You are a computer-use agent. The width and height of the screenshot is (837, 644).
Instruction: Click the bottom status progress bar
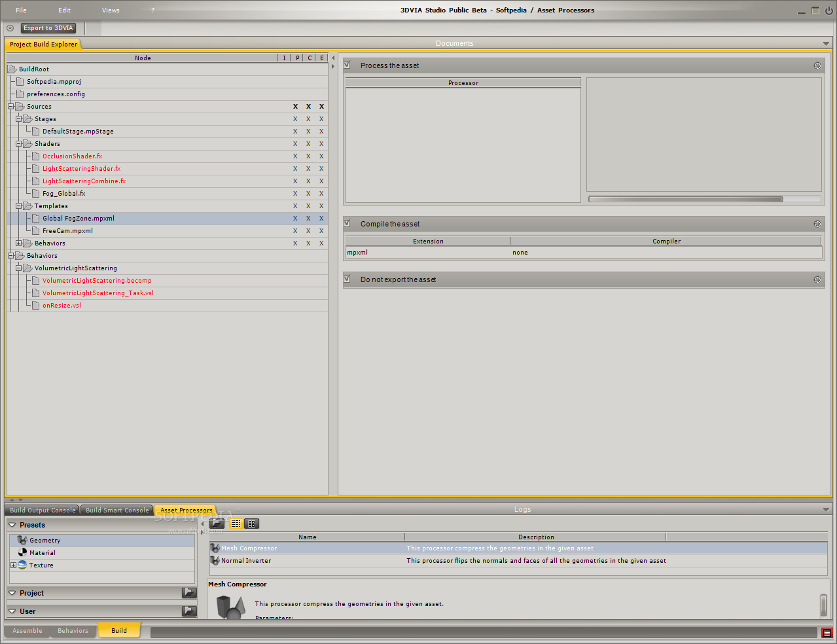click(484, 632)
